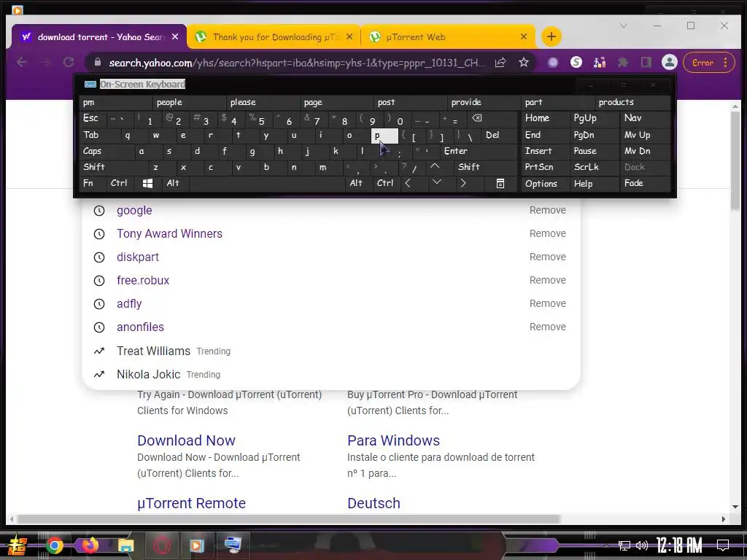Screen dimensions: 747x560
Task: Remove the 'adfly' history entry
Action: click(547, 303)
